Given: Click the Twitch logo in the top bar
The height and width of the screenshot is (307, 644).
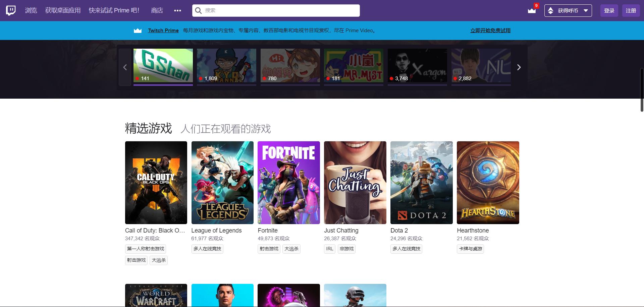Looking at the screenshot, I should click(x=11, y=10).
